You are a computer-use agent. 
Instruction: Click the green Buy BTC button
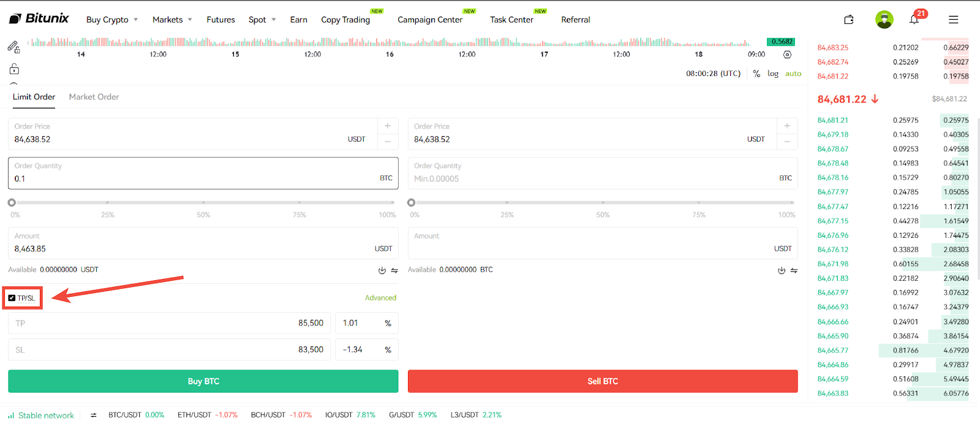tap(203, 381)
